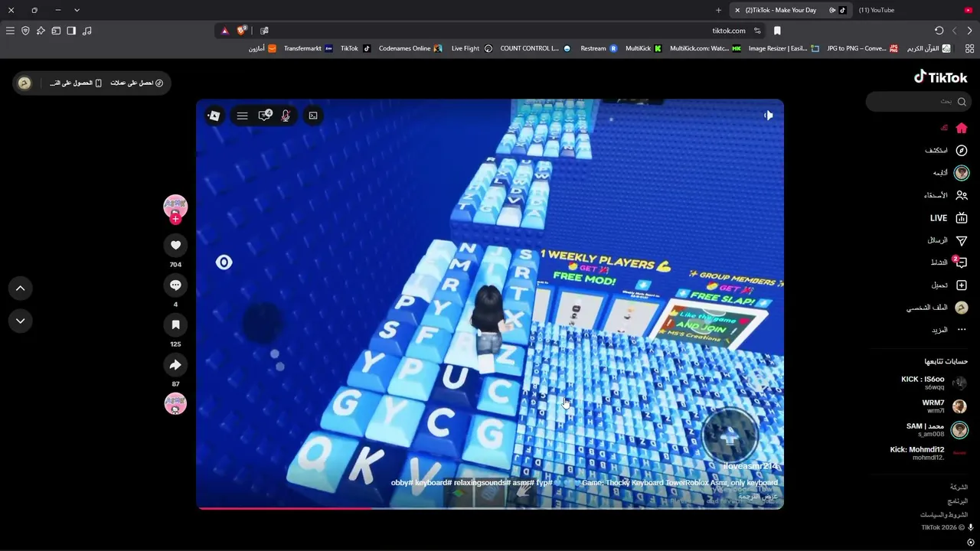Viewport: 980px width, 551px height.
Task: Open followed account KICK : IS6oo
Action: (934, 383)
